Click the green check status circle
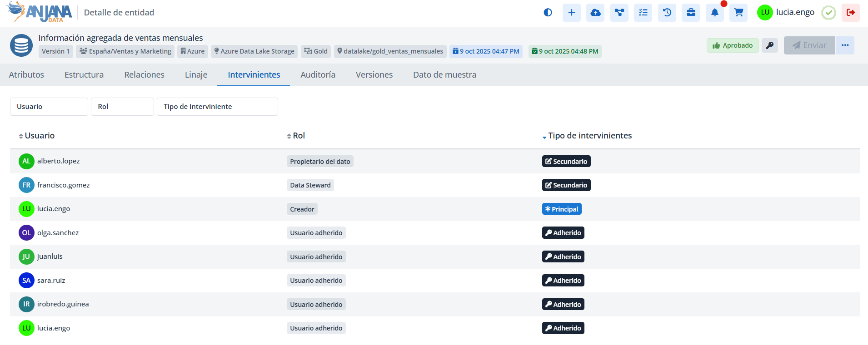The image size is (868, 345). coord(828,13)
